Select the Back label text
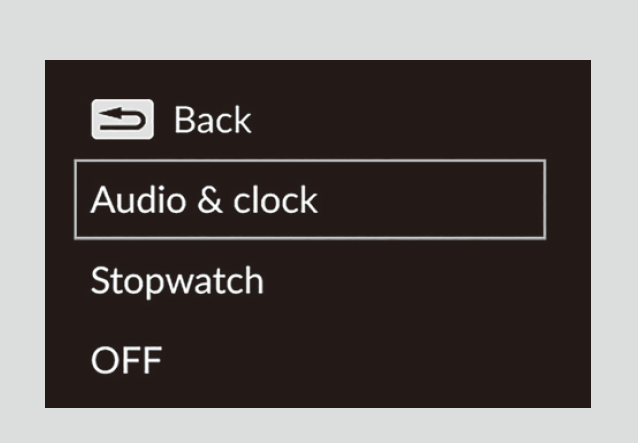Screen dimensions: 638x443 click(x=212, y=120)
